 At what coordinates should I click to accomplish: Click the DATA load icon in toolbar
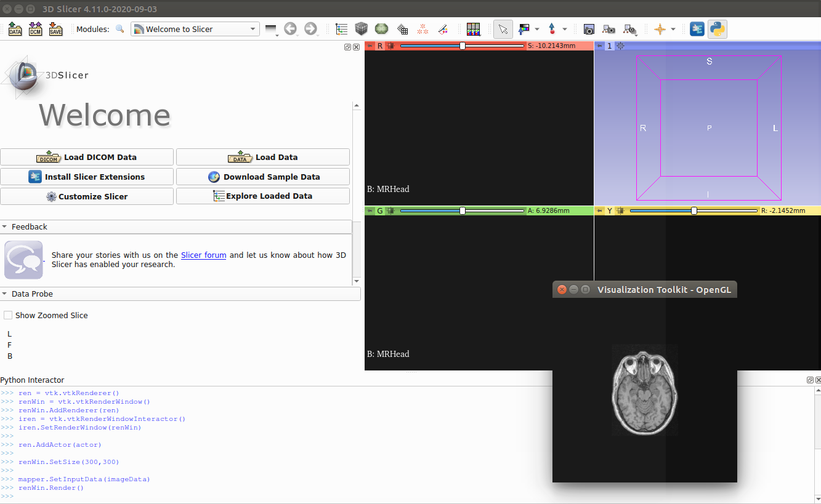(x=15, y=29)
